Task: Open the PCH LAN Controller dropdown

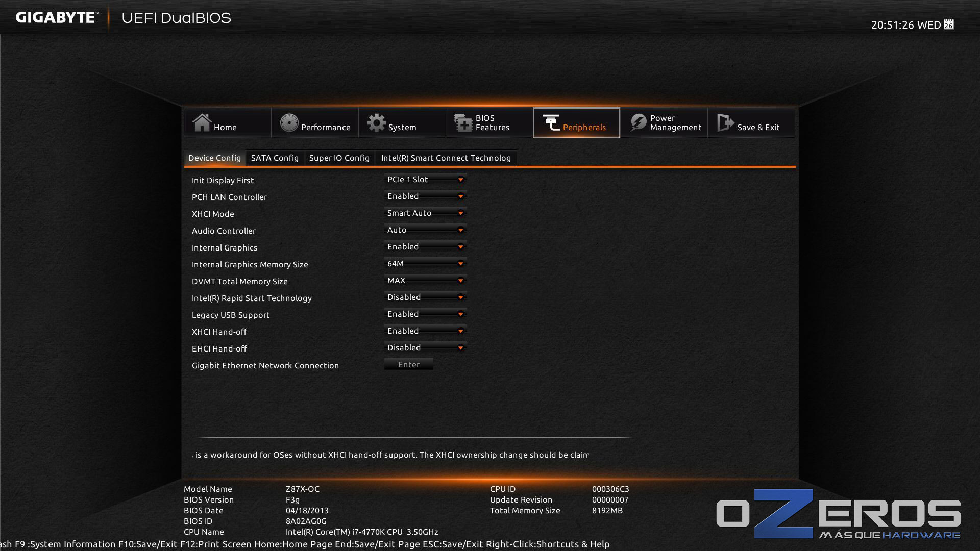Action: (x=425, y=196)
